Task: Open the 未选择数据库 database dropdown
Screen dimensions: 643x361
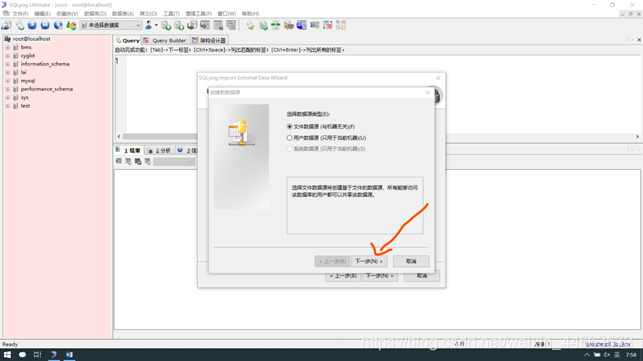Action: click(x=111, y=25)
